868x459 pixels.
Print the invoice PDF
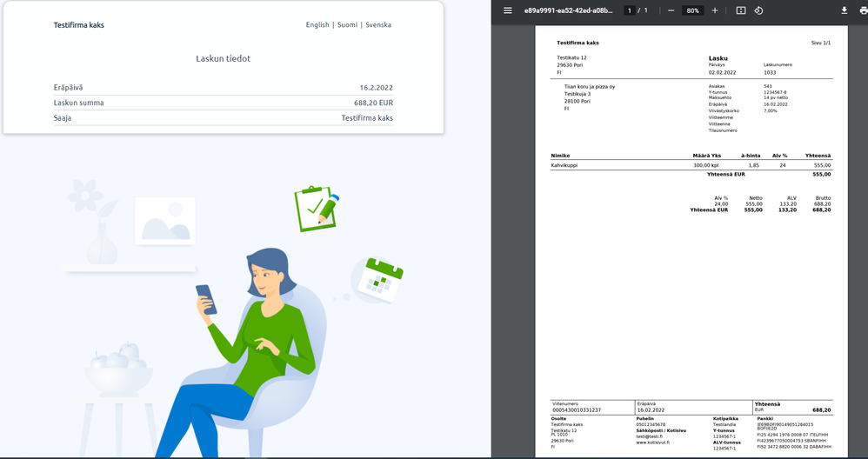click(863, 10)
